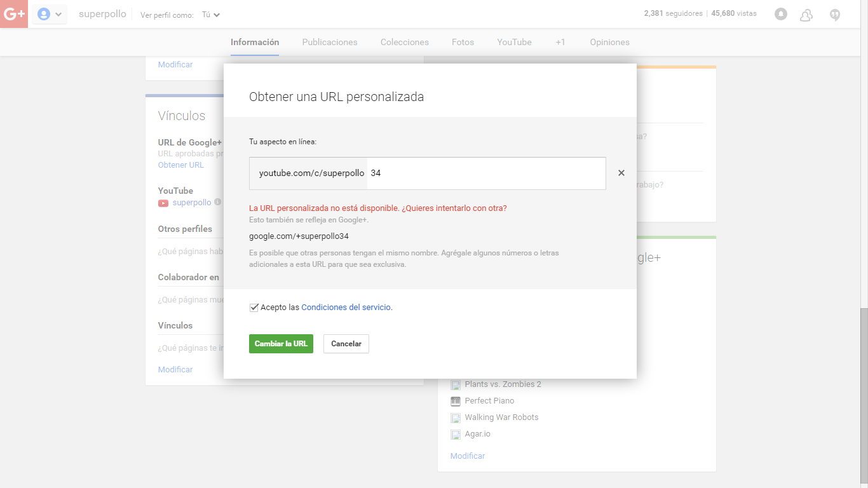Click the '45,680 vistas' count

pos(734,13)
